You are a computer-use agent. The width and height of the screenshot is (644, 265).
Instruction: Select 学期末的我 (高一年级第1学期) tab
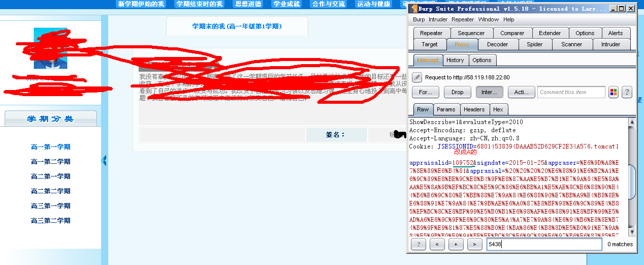237,26
